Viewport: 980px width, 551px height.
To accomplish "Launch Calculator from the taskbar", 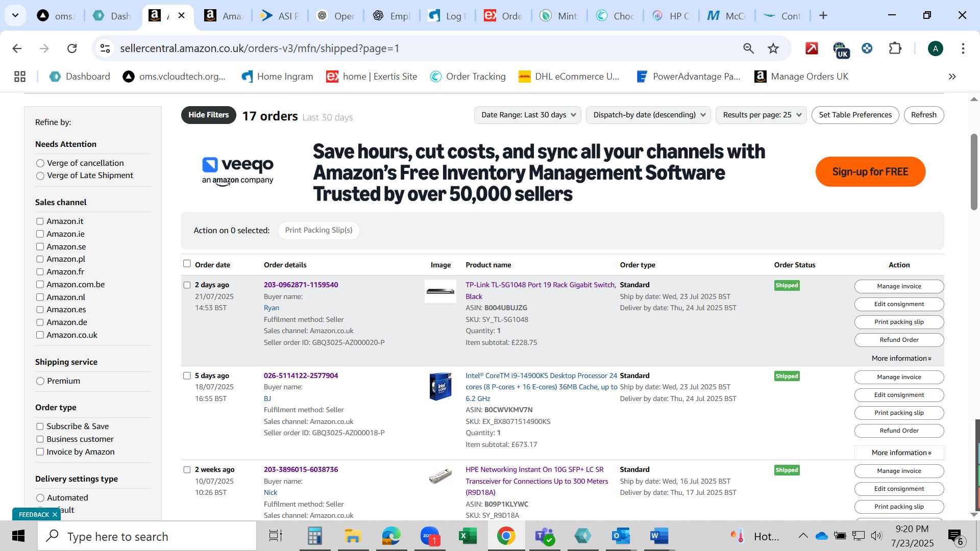I will pyautogui.click(x=314, y=536).
